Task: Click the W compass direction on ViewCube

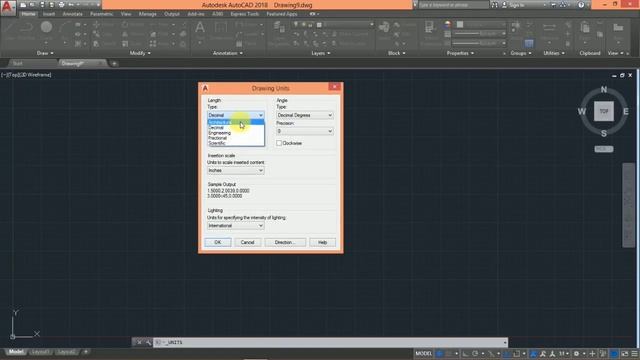Action: tap(582, 111)
